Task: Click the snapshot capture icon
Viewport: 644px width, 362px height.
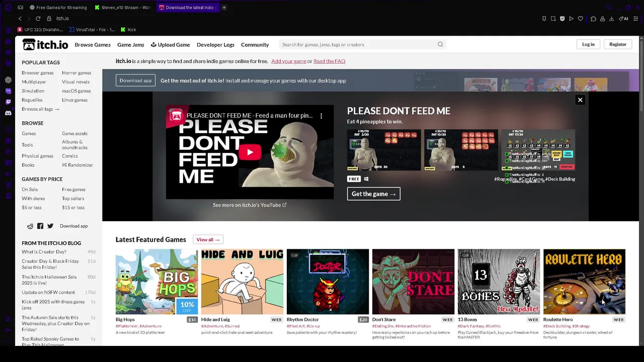Action: click(553, 19)
